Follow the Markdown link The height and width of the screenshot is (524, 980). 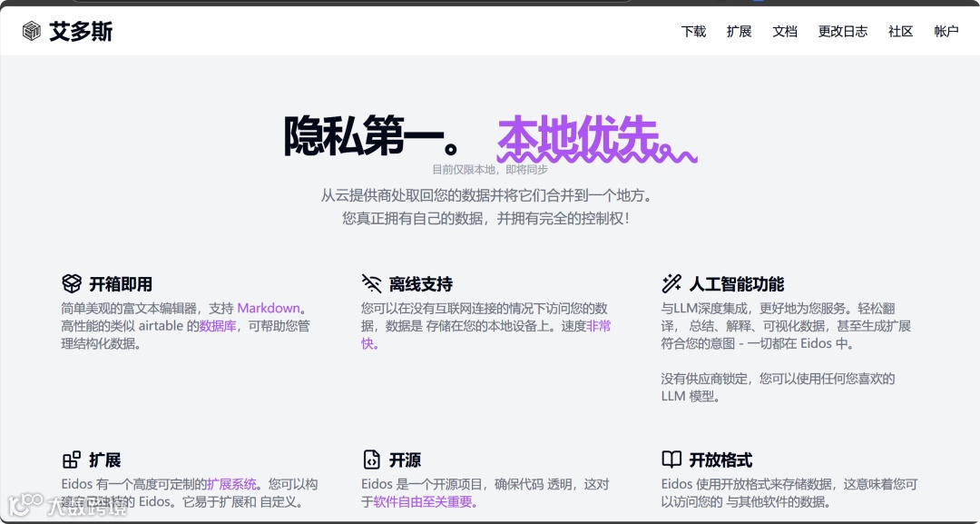(268, 308)
